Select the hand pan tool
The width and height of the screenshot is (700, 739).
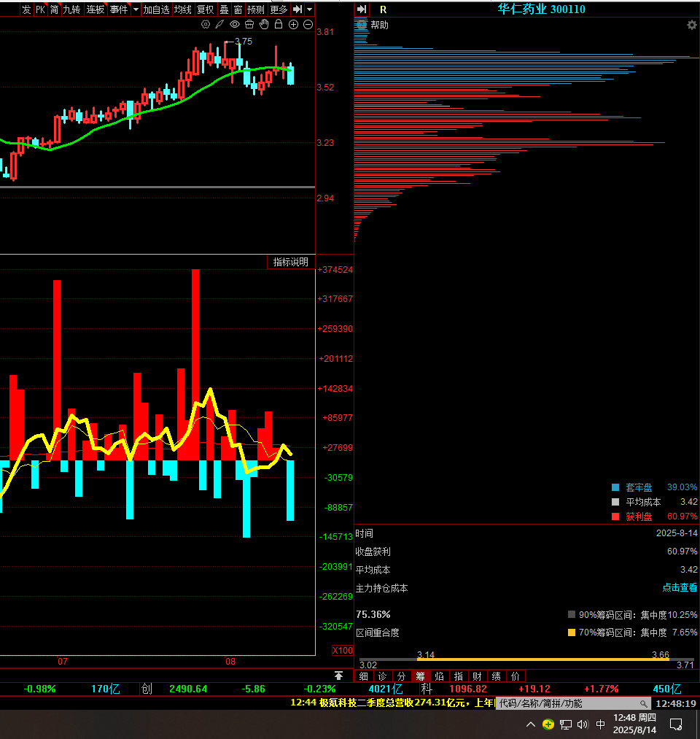click(x=264, y=24)
